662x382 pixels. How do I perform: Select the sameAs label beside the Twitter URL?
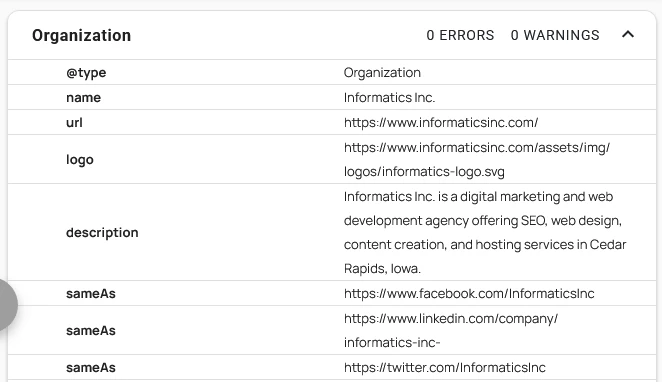[x=91, y=368]
